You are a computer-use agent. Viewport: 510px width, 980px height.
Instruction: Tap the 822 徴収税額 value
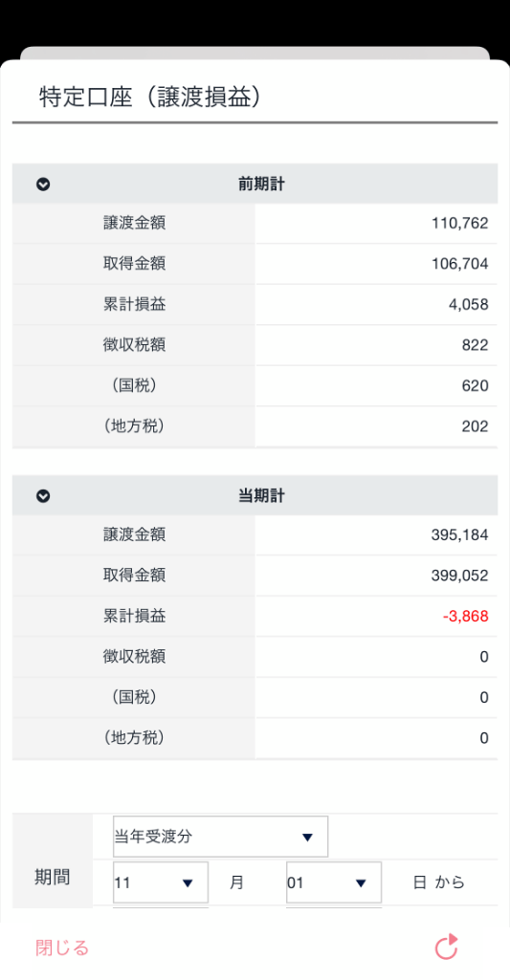coord(476,345)
